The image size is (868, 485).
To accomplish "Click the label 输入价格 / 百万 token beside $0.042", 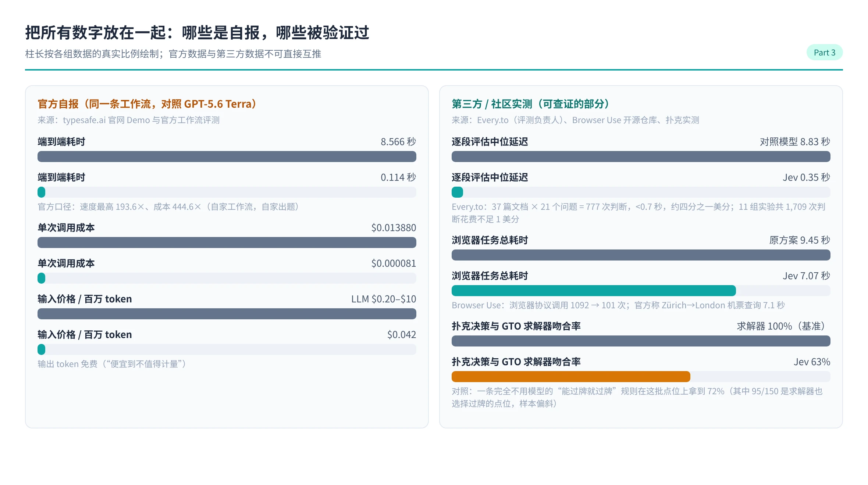I will tap(85, 335).
